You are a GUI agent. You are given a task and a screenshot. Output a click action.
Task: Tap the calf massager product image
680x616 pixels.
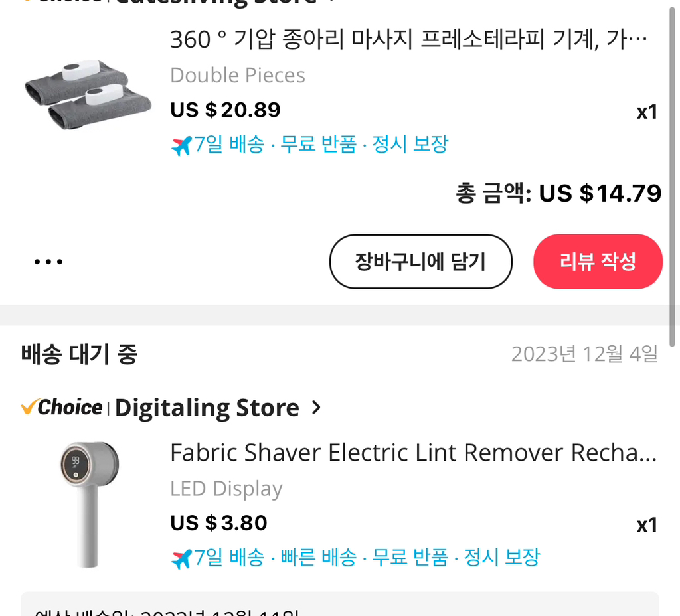86,90
